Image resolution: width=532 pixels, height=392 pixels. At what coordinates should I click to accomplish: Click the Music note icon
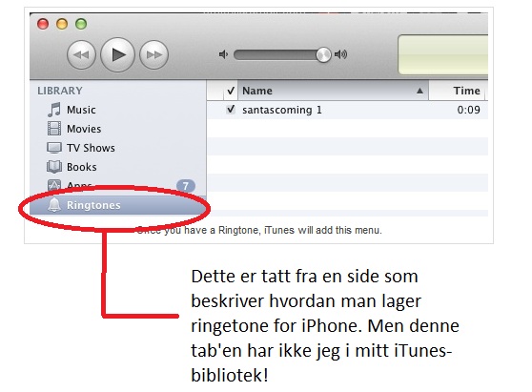tap(54, 110)
